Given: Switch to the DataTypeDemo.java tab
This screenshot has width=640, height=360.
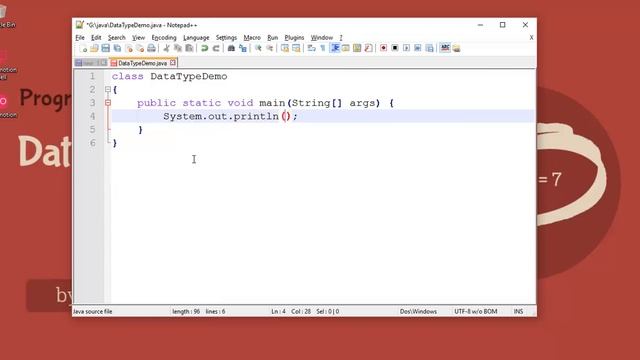Looking at the screenshot, I should pos(142,63).
